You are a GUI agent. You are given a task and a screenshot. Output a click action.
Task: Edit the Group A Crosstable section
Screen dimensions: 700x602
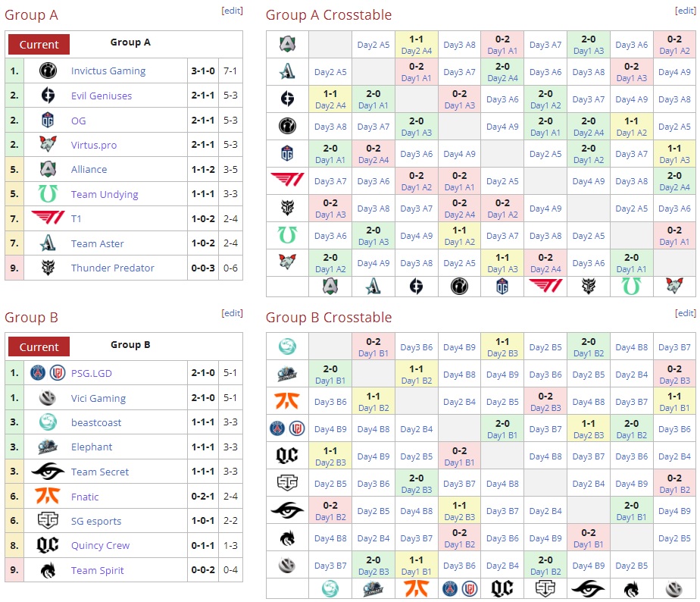685,11
